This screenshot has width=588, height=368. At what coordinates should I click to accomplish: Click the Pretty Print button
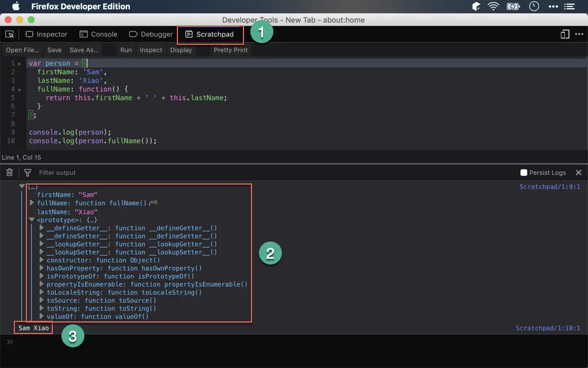point(230,50)
